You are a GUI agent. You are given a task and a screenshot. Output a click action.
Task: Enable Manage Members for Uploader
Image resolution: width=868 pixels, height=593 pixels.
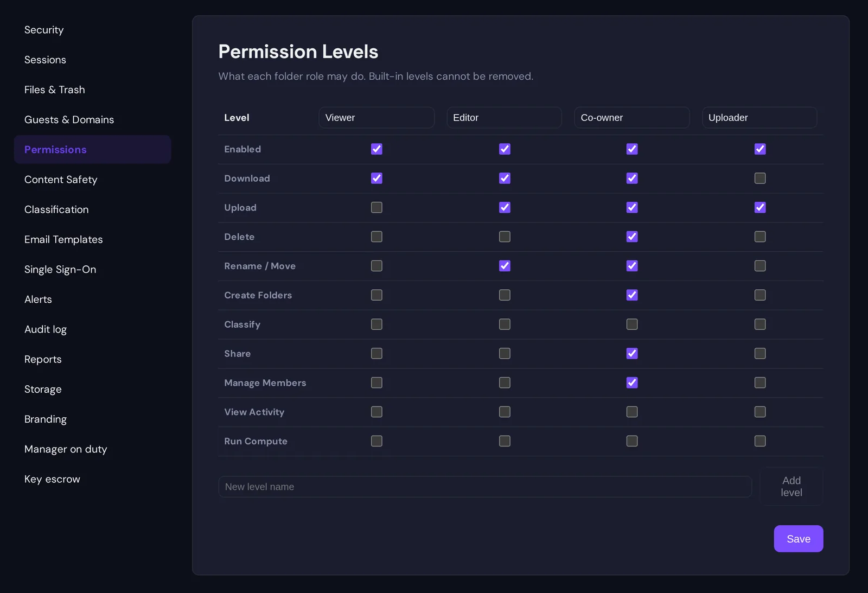[760, 383]
